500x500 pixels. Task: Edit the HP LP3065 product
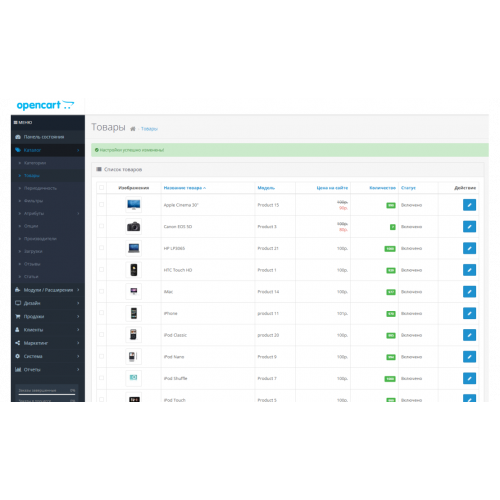coord(469,248)
